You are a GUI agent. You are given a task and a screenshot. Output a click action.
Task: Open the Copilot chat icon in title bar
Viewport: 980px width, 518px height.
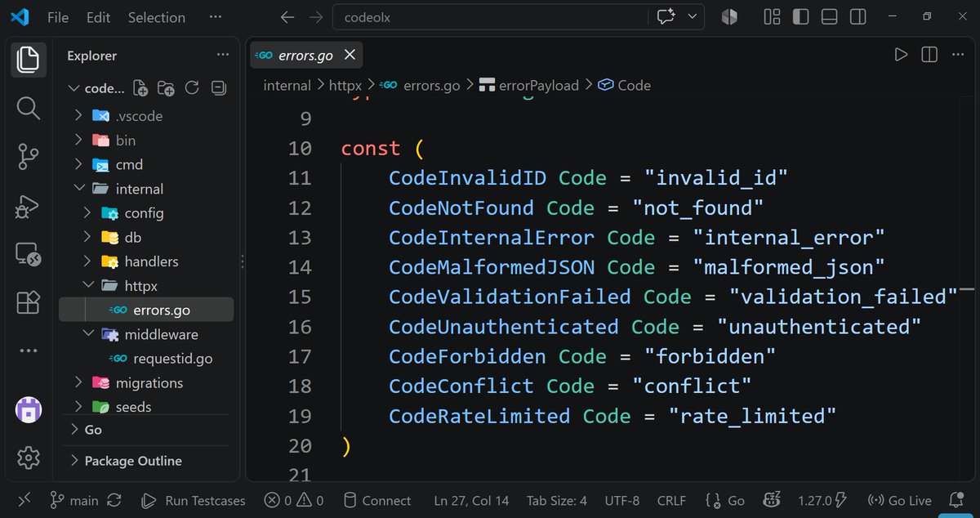coord(666,16)
